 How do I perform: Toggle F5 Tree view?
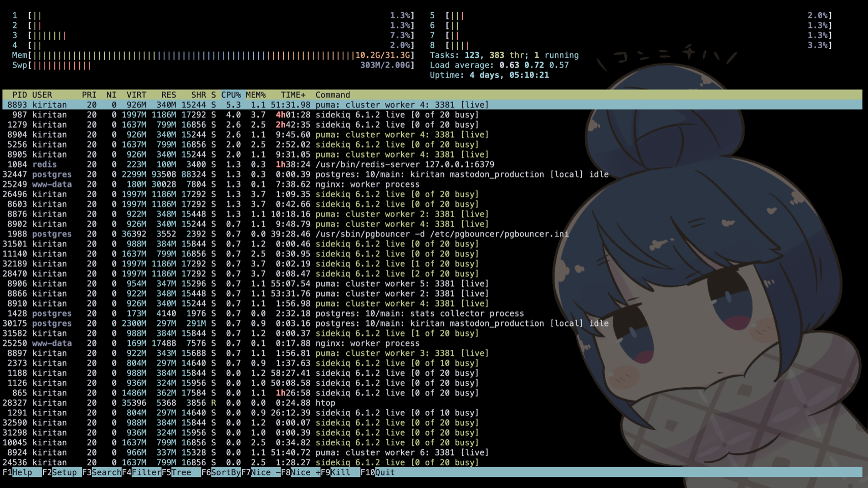(181, 472)
